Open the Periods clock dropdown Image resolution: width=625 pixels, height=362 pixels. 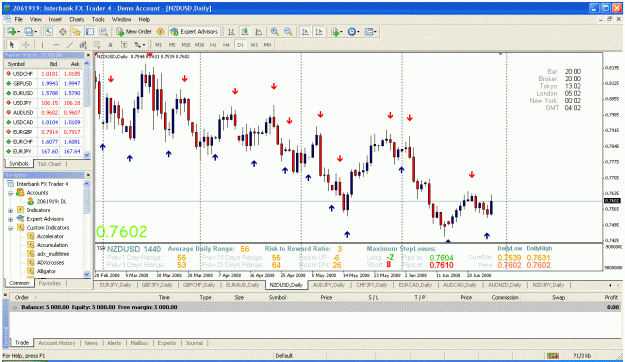tap(353, 31)
